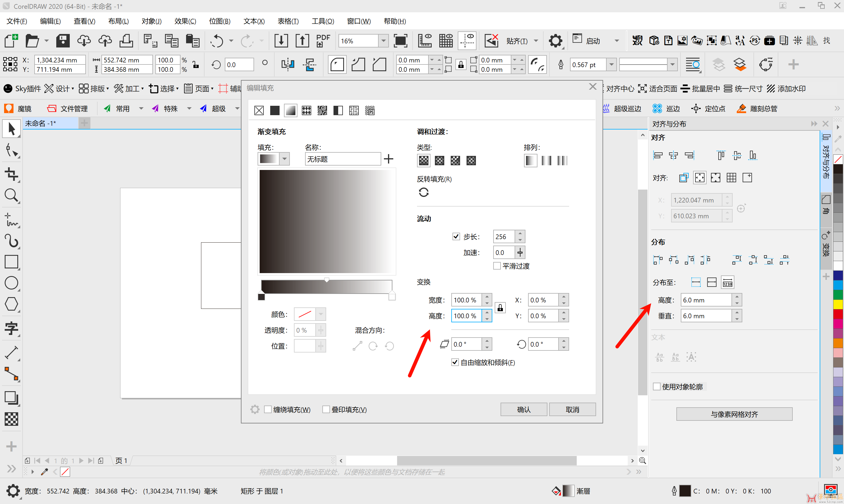Toggle corner radius lock in property bar

pos(461,64)
